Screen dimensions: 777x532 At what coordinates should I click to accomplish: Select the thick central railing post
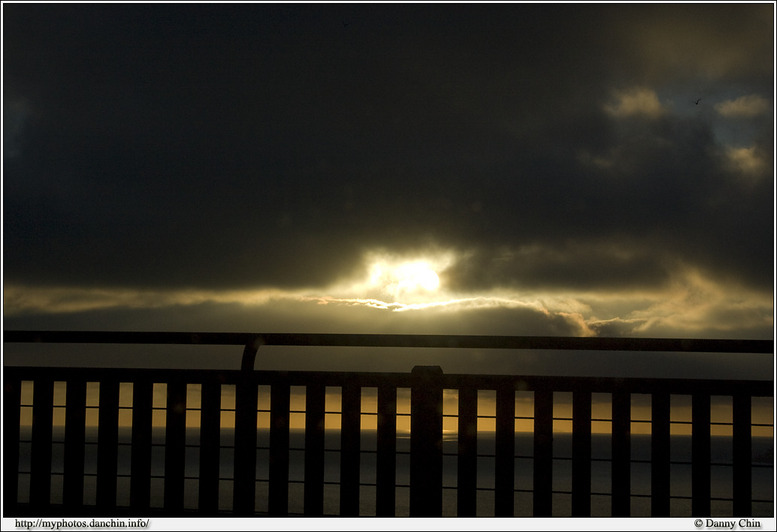pos(426,440)
